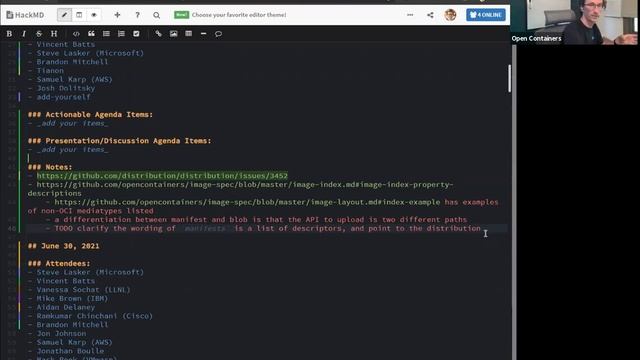
Task: Click the '## June 30, 2021' heading
Action: (x=63, y=246)
